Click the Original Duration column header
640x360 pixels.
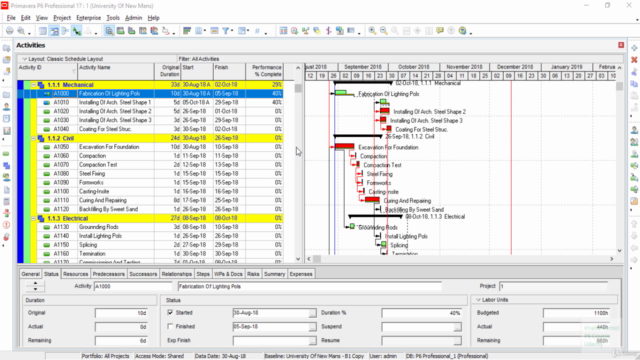168,71
